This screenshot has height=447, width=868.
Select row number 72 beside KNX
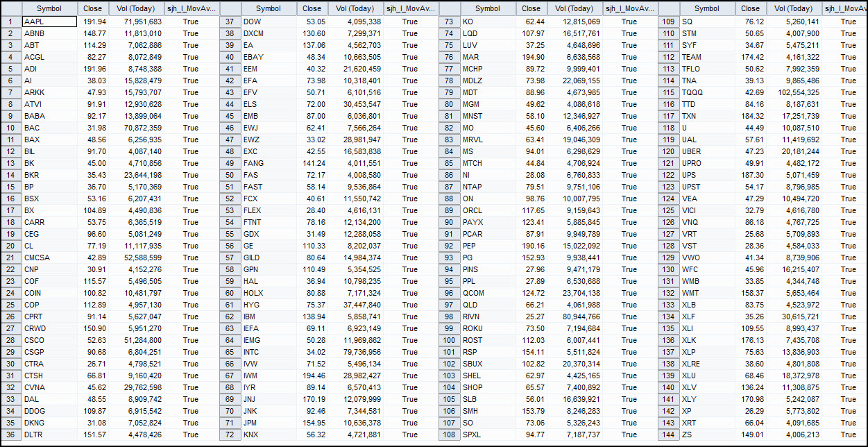[230, 435]
